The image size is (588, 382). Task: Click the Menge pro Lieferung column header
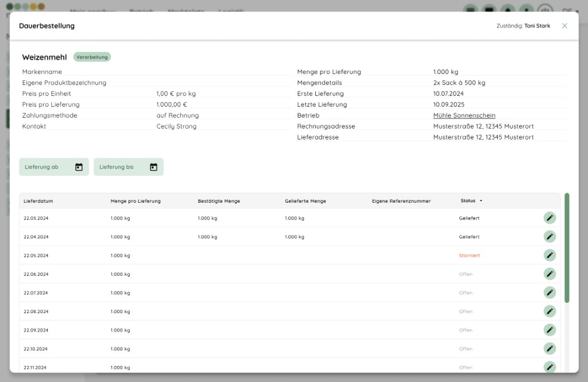point(136,201)
